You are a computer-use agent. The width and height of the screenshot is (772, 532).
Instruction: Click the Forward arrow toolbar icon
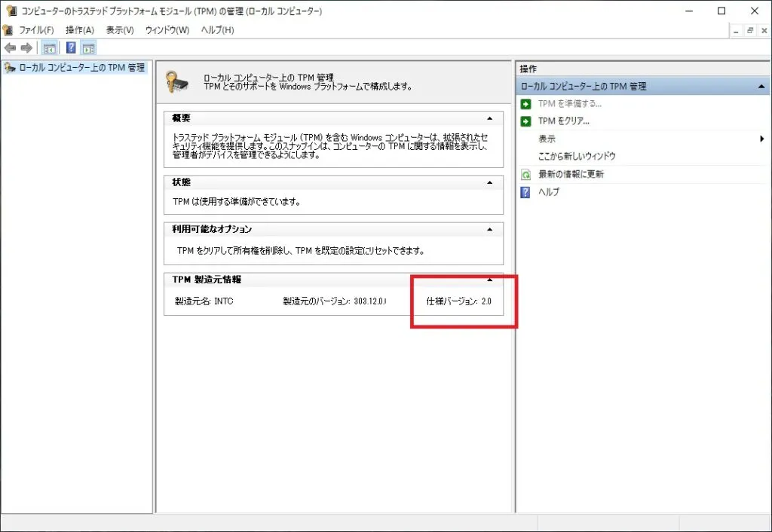26,47
